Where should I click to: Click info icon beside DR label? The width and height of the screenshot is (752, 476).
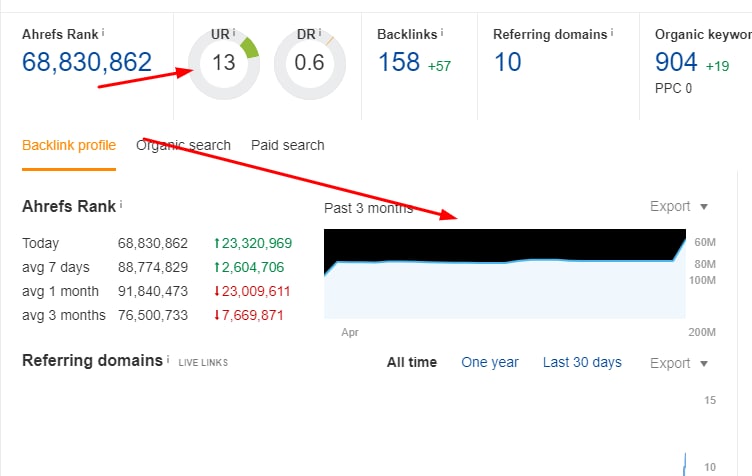[x=320, y=32]
